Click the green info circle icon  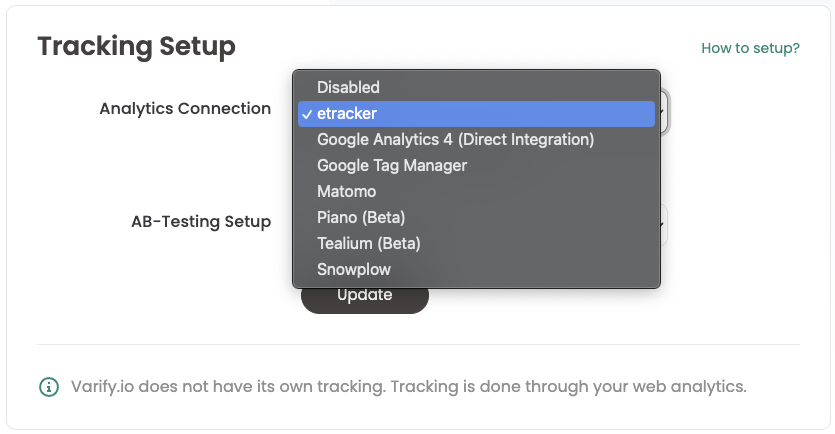coord(49,387)
